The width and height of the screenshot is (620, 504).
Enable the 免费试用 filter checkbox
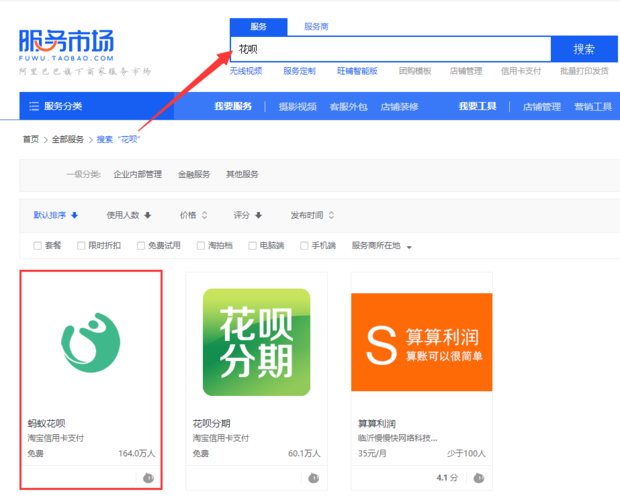click(141, 246)
